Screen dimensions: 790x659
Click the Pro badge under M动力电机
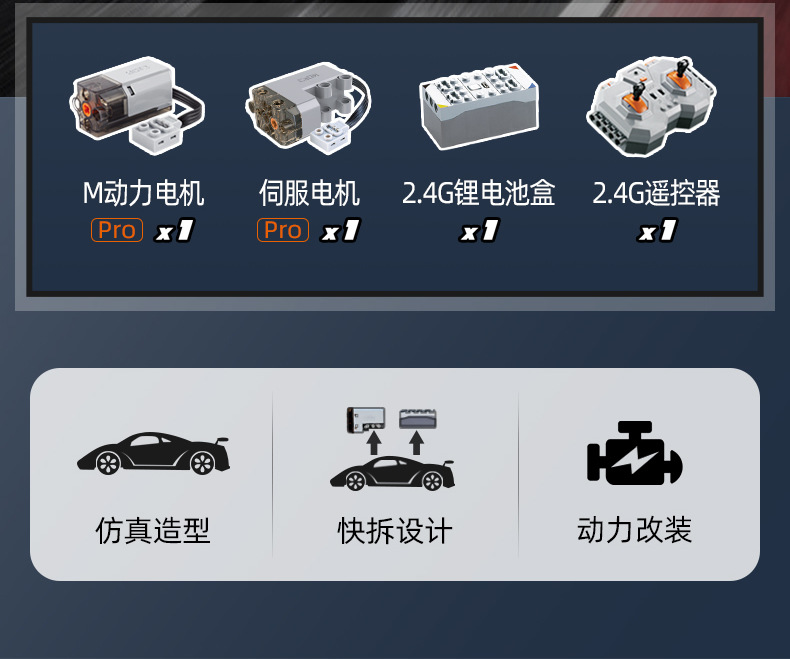(x=117, y=230)
